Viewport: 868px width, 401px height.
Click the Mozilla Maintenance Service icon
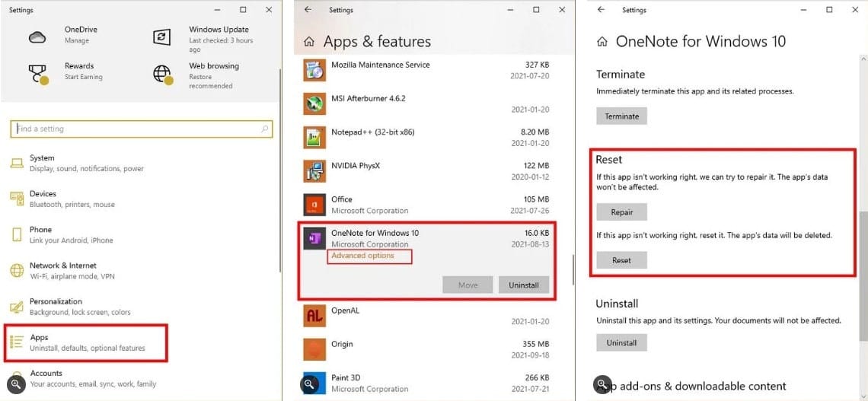[x=314, y=70]
